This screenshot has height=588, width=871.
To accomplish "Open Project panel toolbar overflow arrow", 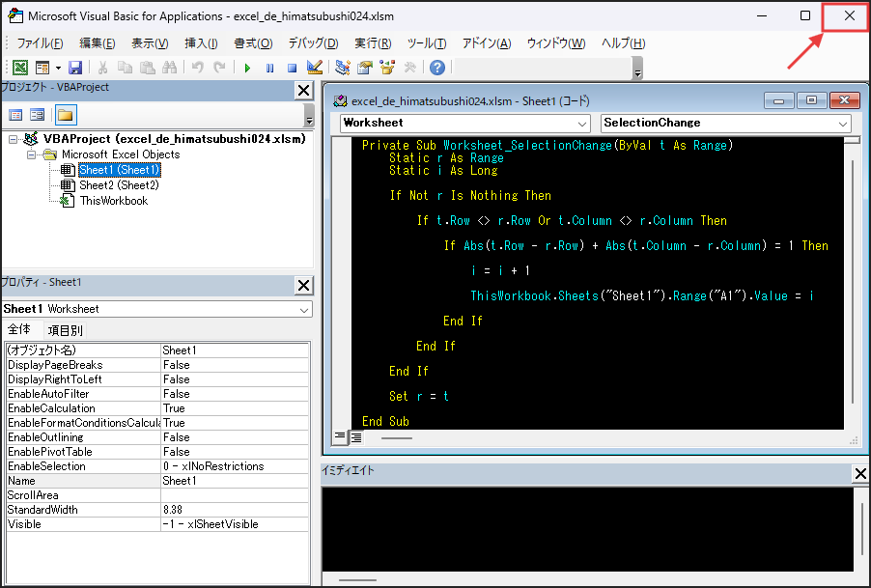I will pyautogui.click(x=309, y=116).
